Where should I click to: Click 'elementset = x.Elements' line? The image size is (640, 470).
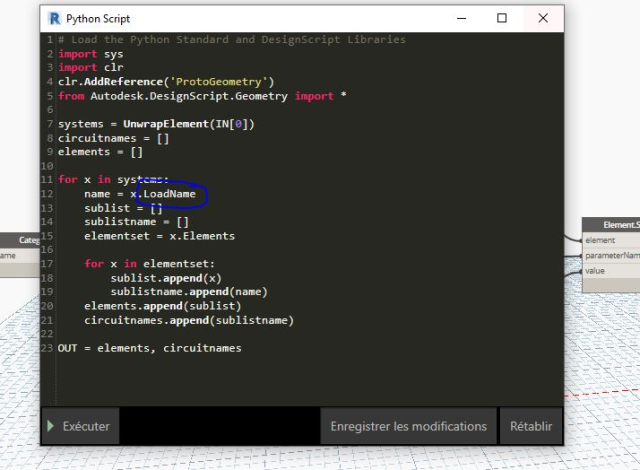(160, 236)
